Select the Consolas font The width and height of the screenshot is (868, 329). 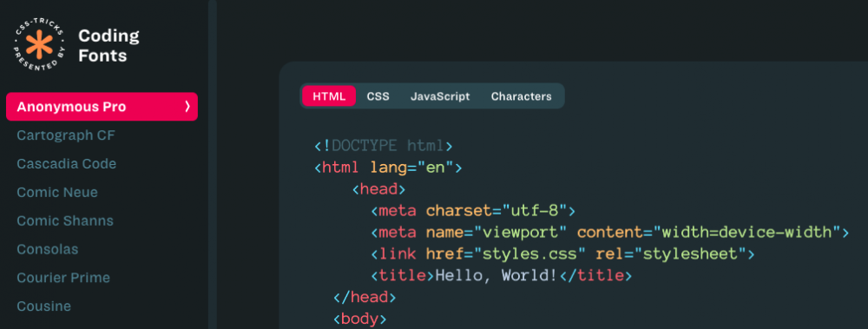(48, 249)
